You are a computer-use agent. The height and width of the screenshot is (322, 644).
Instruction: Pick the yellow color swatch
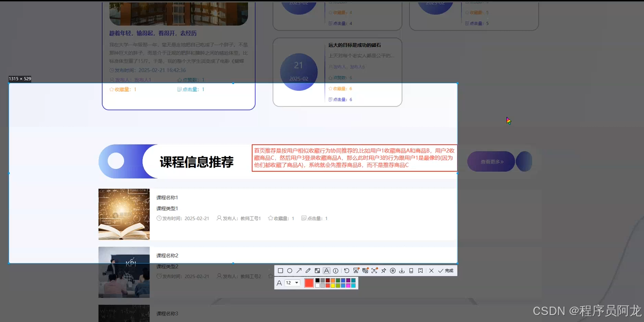pyautogui.click(x=333, y=285)
